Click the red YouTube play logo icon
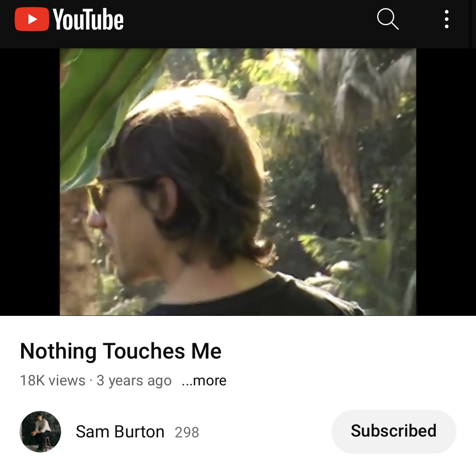 pyautogui.click(x=32, y=19)
